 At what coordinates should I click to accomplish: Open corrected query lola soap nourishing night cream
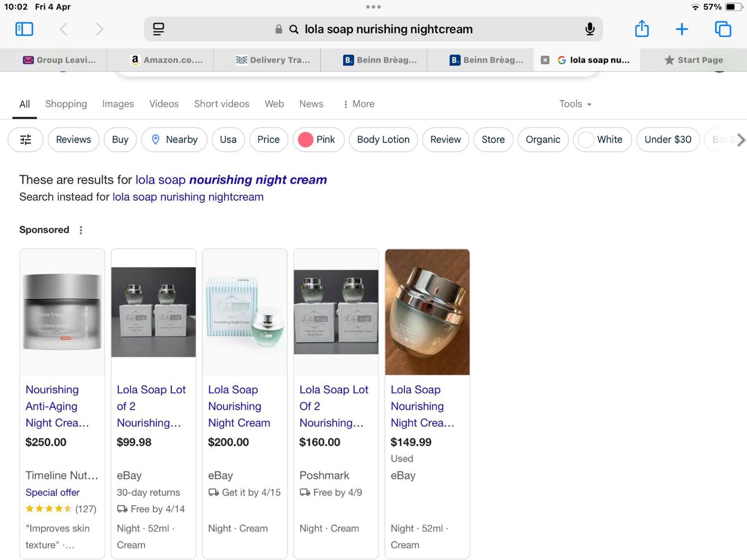(231, 180)
